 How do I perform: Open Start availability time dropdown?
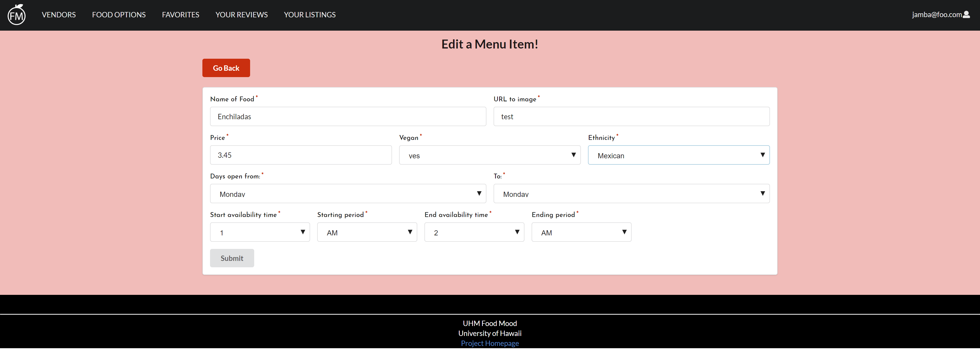click(x=260, y=232)
